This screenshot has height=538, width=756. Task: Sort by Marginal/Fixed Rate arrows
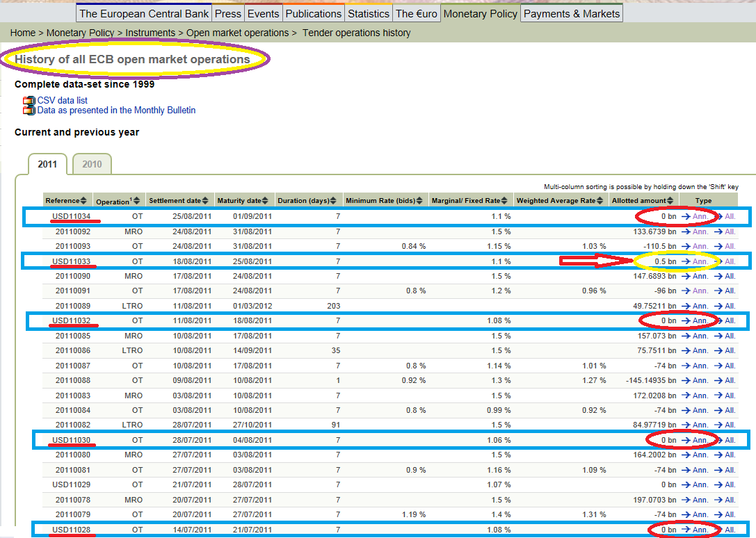504,201
